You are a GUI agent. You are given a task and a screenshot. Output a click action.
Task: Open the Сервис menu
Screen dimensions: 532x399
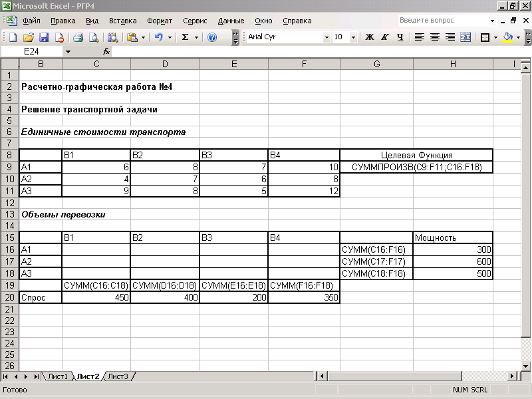click(x=195, y=21)
